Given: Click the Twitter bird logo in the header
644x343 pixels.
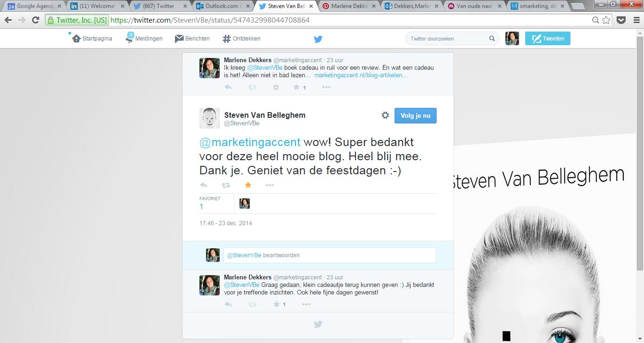Looking at the screenshot, I should tap(318, 39).
